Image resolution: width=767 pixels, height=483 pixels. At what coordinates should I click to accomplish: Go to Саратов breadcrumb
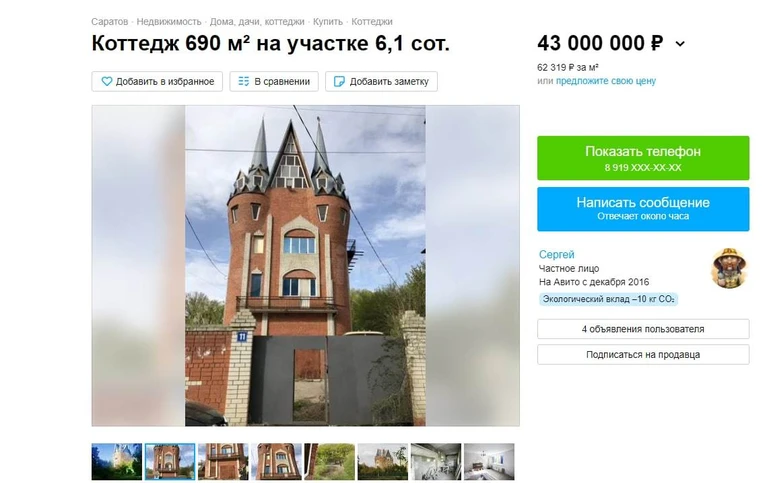[x=110, y=22]
